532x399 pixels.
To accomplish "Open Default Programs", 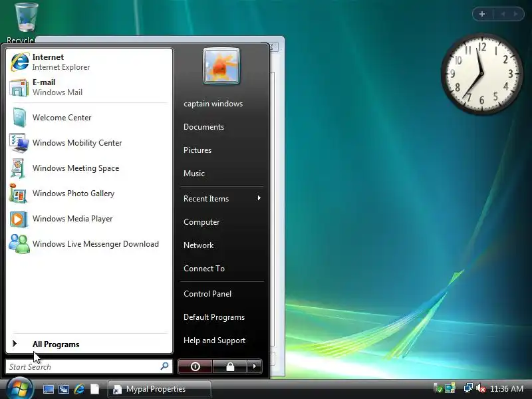I will point(214,317).
